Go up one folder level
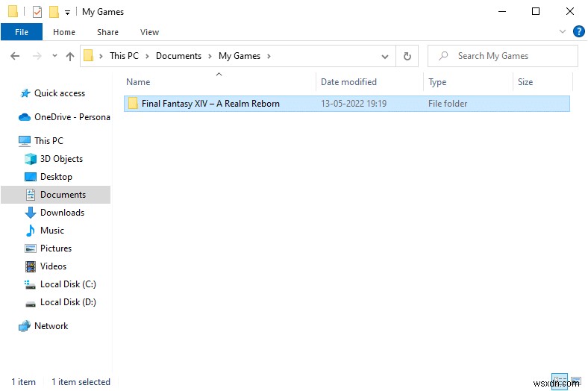The height and width of the screenshot is (391, 588). coord(70,56)
